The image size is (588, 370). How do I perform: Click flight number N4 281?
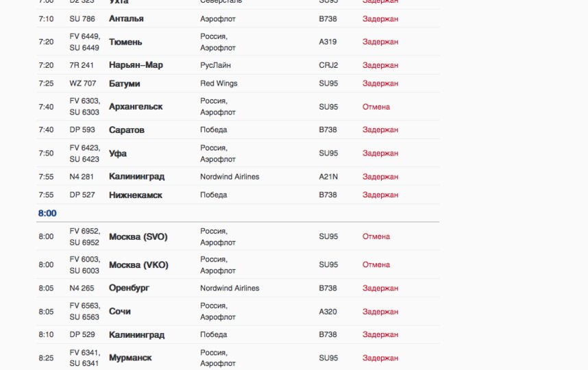pos(82,177)
